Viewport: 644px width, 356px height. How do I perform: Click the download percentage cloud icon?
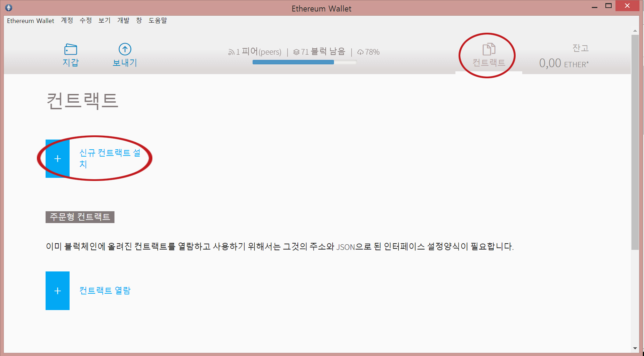click(x=360, y=52)
